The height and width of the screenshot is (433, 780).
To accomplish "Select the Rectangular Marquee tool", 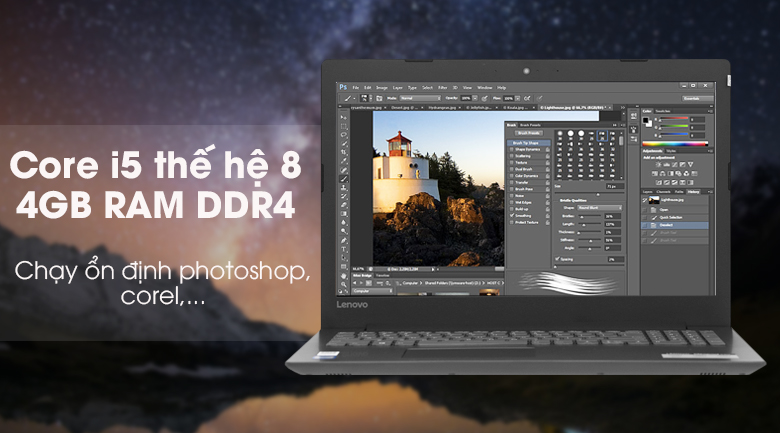I will [x=343, y=126].
